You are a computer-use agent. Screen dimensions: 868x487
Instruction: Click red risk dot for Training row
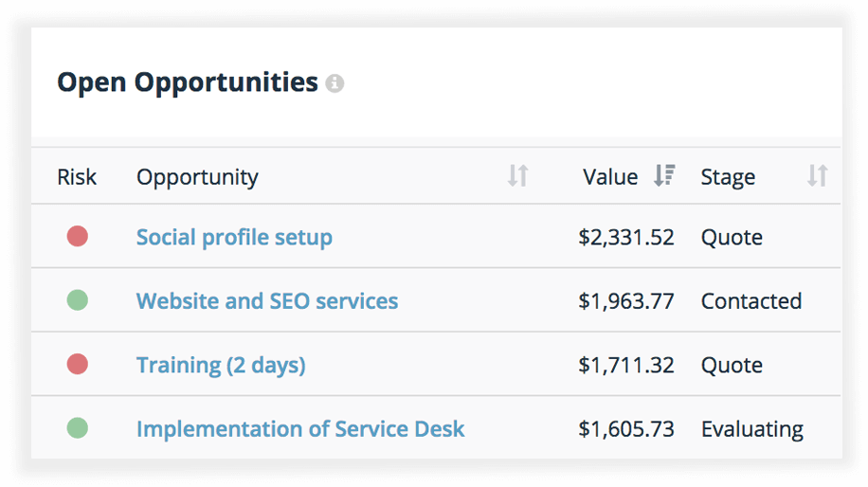(x=78, y=364)
